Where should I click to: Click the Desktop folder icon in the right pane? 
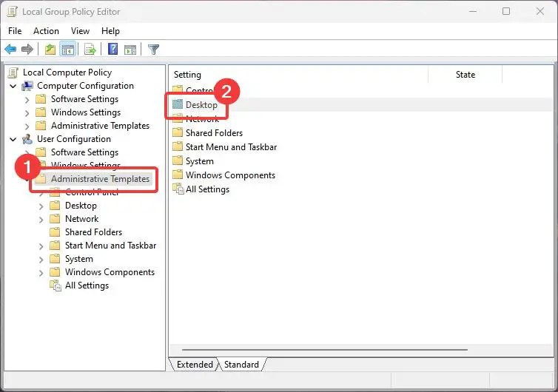click(x=178, y=104)
